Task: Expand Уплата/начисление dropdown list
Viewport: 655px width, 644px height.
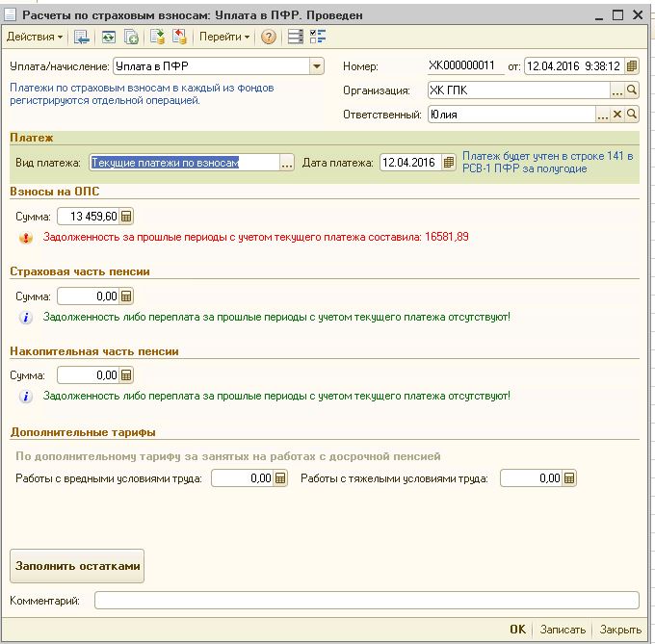Action: [316, 66]
